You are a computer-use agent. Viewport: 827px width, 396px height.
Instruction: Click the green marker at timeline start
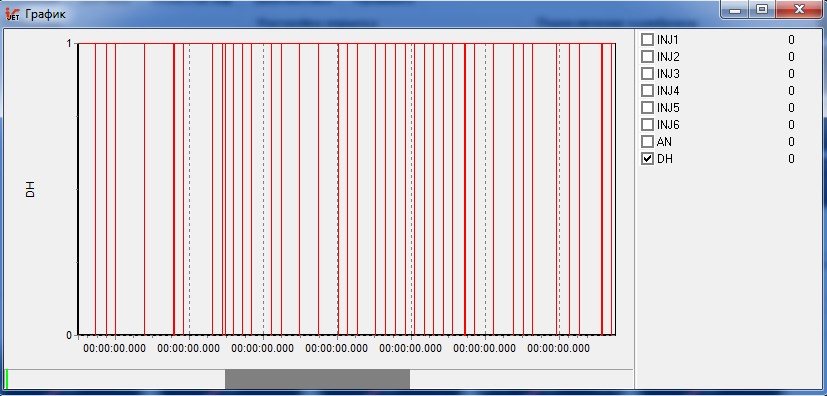pyautogui.click(x=7, y=379)
